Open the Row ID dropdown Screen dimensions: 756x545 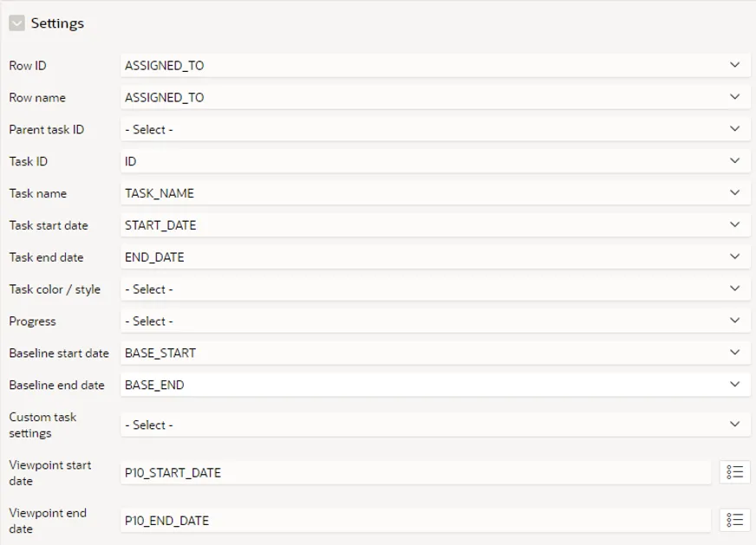click(x=434, y=65)
